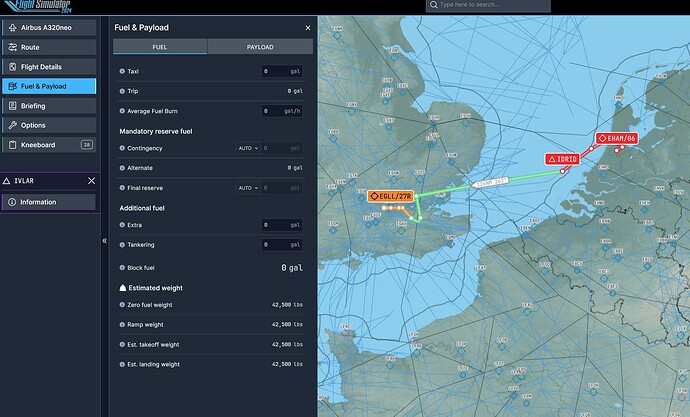Switch to the PAYLOAD tab

point(260,47)
